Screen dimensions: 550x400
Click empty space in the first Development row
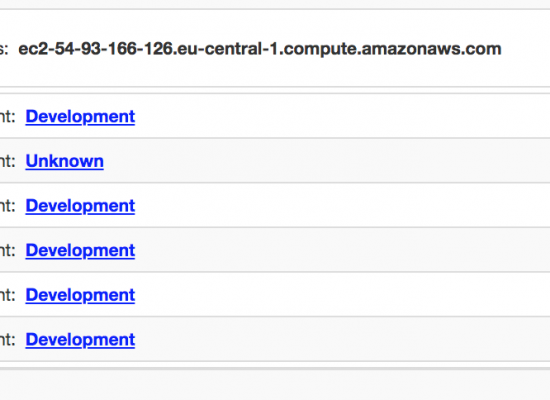coord(342,116)
